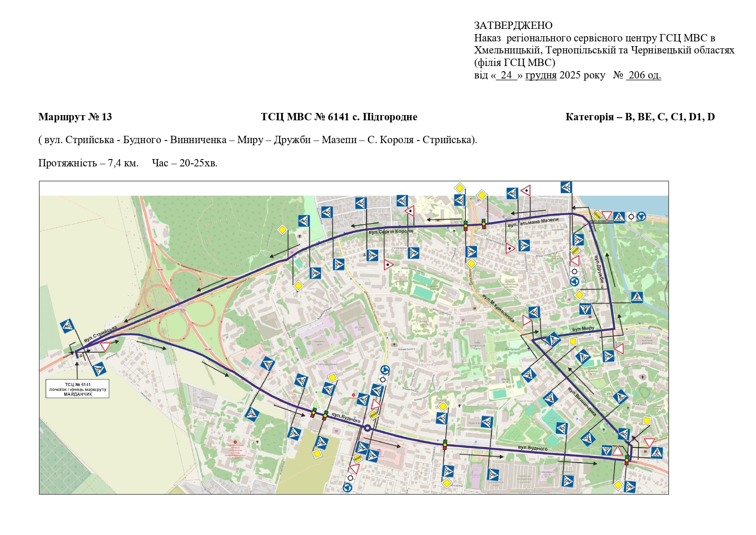756x535 pixels.
Task: Click the blue roundabout sign at map bottom edge
Action: [348, 487]
